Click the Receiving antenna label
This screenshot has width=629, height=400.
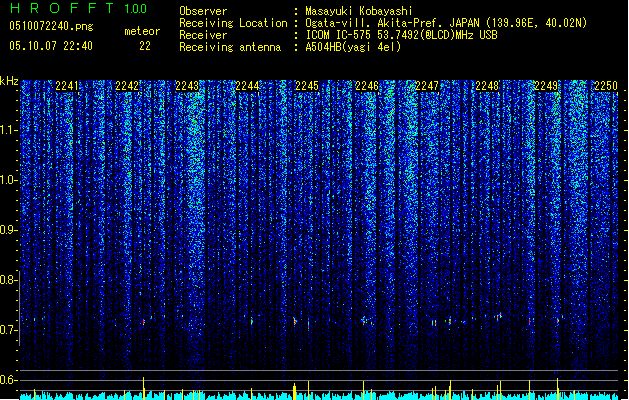coord(230,47)
